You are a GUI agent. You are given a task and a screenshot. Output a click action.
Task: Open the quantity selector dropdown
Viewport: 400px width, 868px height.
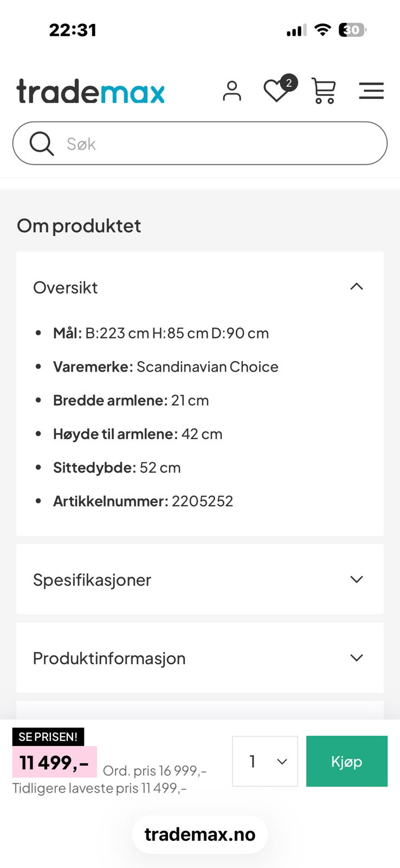(x=264, y=761)
